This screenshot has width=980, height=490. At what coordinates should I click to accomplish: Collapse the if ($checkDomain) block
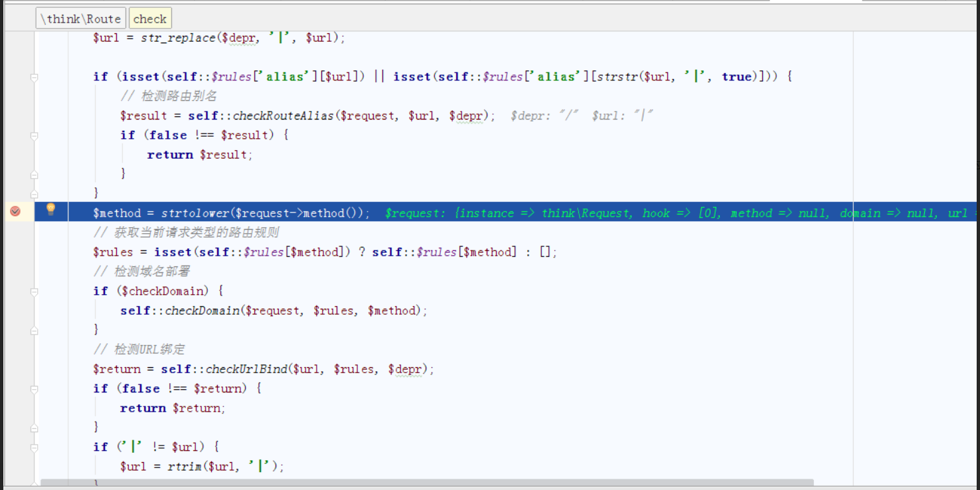point(34,291)
